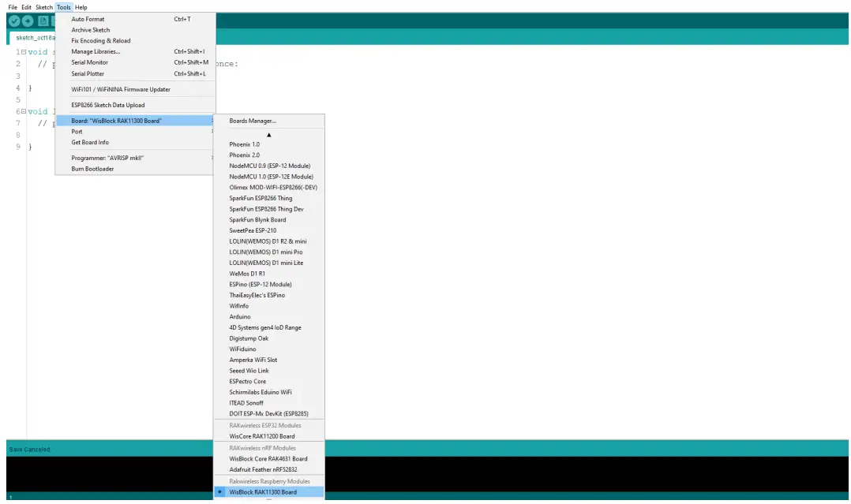Click the up arrow to scroll board list
This screenshot has height=504, width=851.
[x=268, y=135]
